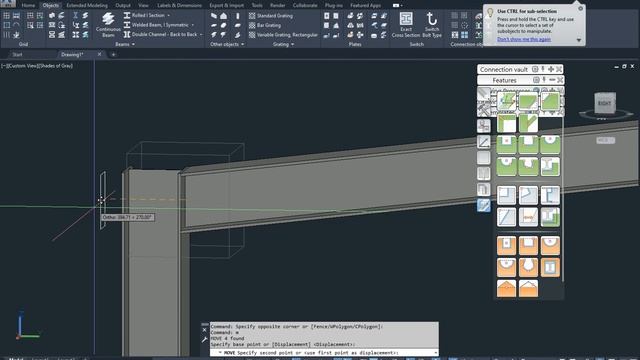Click the green I-section contour feature icon
This screenshot has width=640, height=360.
point(550,167)
